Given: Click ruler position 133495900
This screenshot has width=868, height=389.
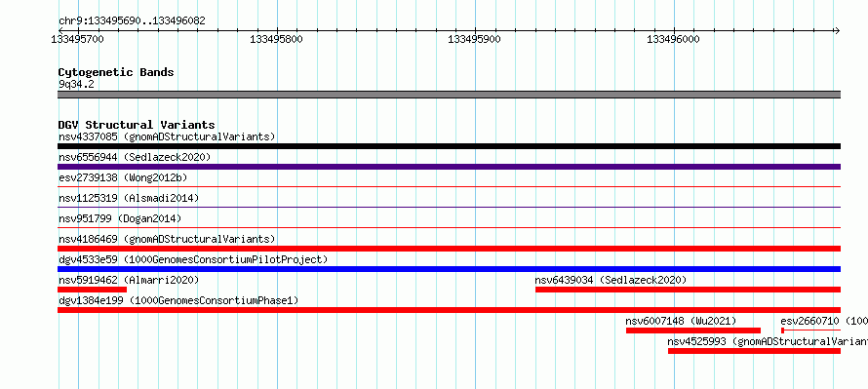Looking at the screenshot, I should click(474, 39).
